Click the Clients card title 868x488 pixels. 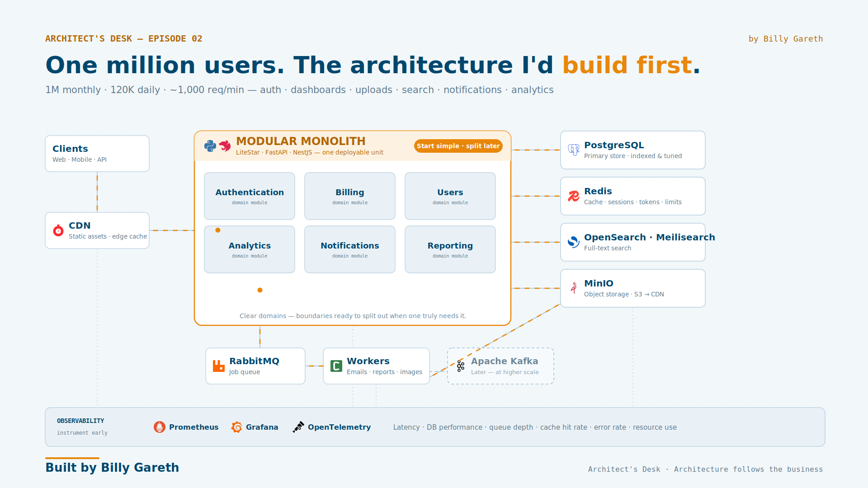(70, 149)
